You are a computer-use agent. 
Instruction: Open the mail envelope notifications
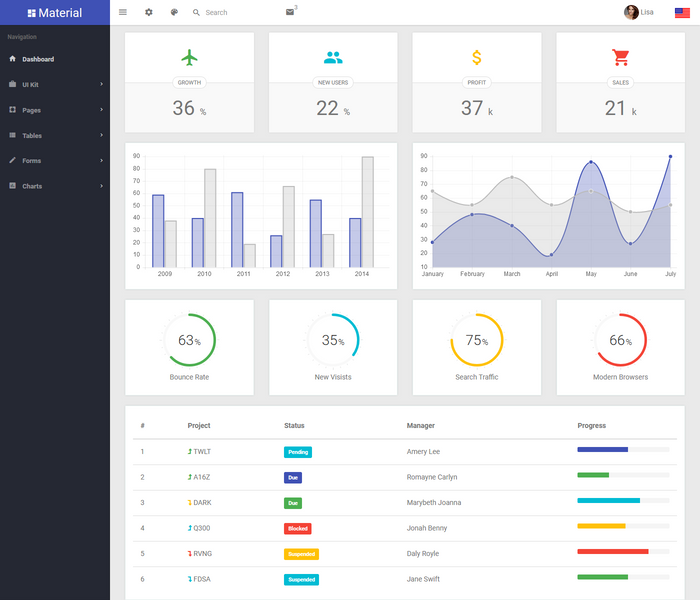click(x=290, y=12)
